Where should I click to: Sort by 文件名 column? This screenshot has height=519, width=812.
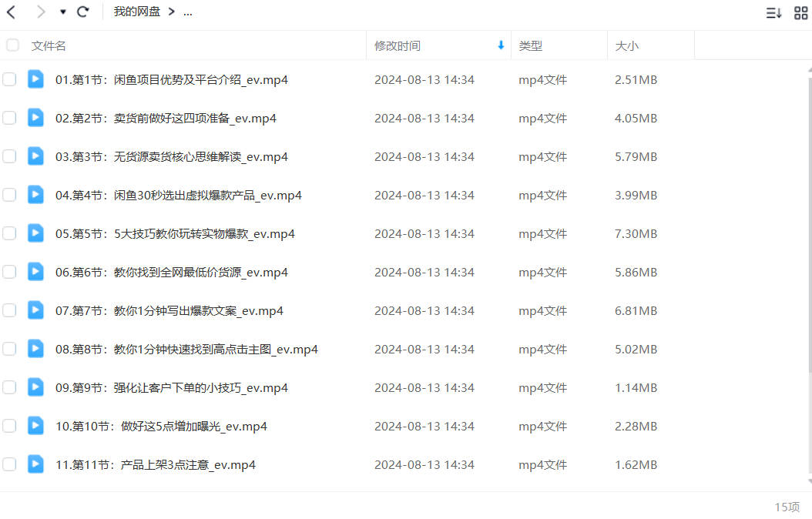pyautogui.click(x=49, y=46)
